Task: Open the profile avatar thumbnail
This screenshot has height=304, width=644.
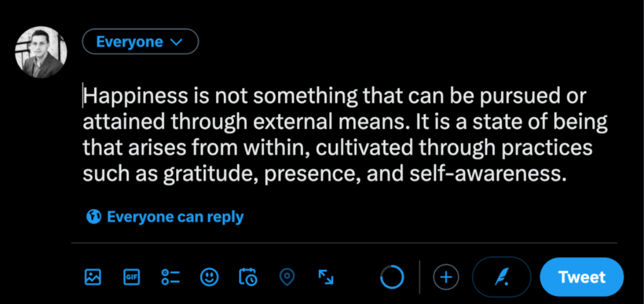Action: [41, 52]
